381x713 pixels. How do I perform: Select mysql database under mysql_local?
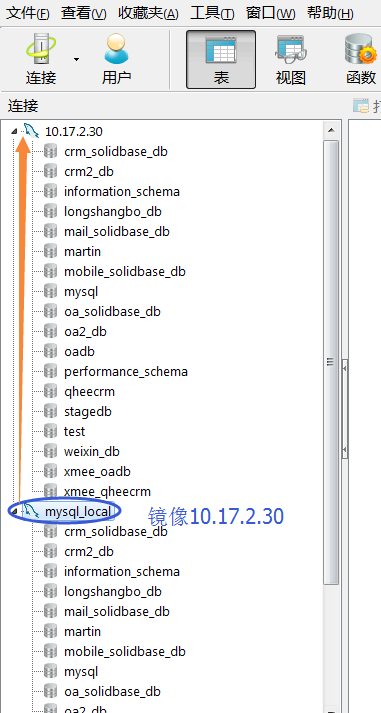pyautogui.click(x=81, y=672)
